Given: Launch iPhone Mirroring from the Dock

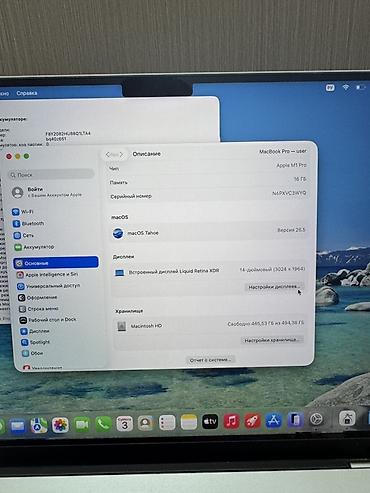Looking at the screenshot, I should pyautogui.click(x=295, y=420).
